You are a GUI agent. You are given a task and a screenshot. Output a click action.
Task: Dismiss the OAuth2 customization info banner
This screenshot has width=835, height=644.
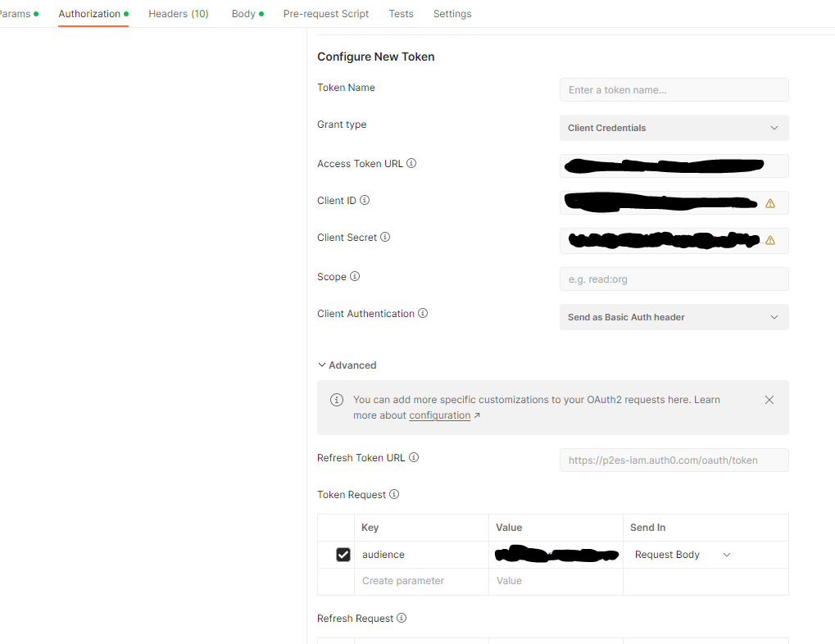pos(769,400)
